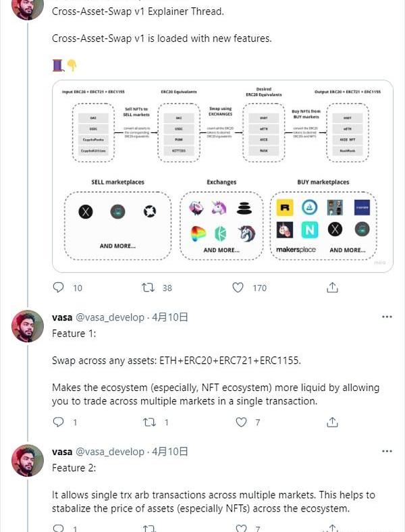Click the vasa display name on Feature 1
This screenshot has width=405, height=532.
click(62, 317)
